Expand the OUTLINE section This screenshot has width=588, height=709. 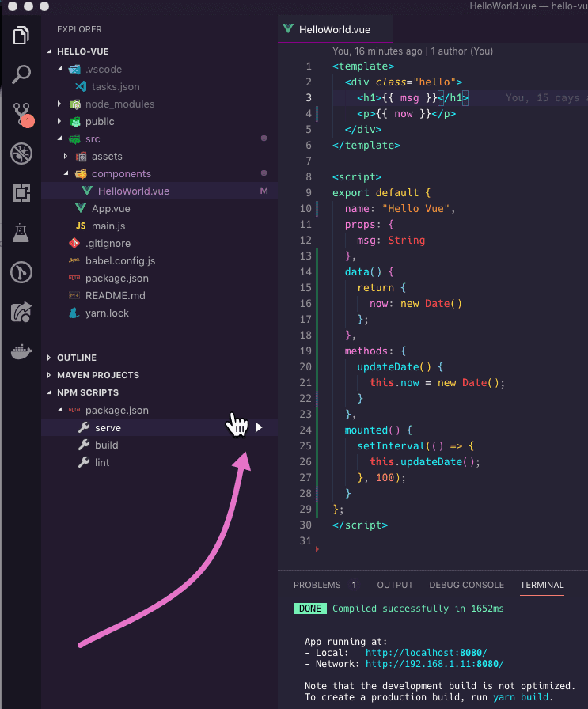[77, 358]
